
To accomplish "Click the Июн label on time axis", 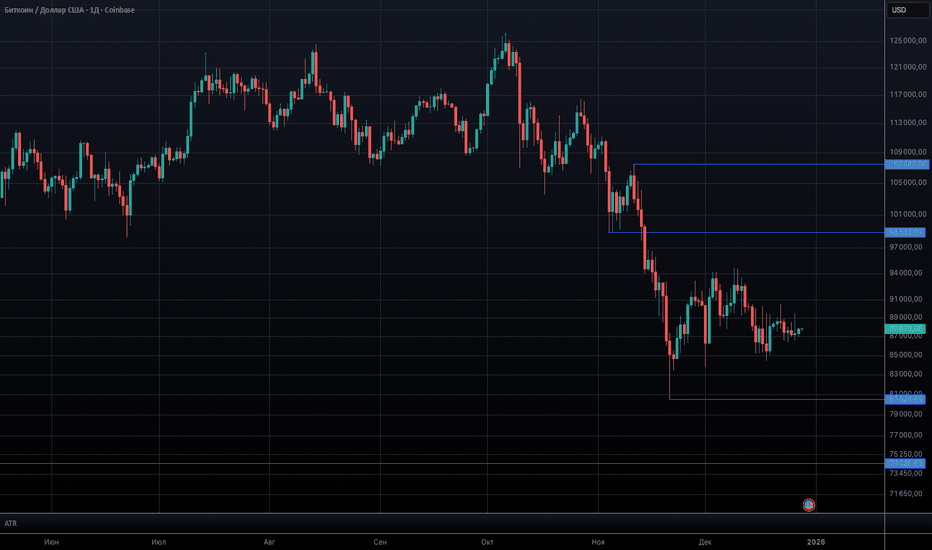I will [x=52, y=541].
